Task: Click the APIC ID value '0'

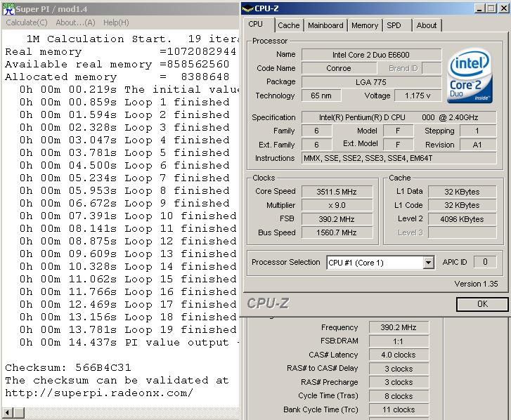Action: pyautogui.click(x=485, y=262)
